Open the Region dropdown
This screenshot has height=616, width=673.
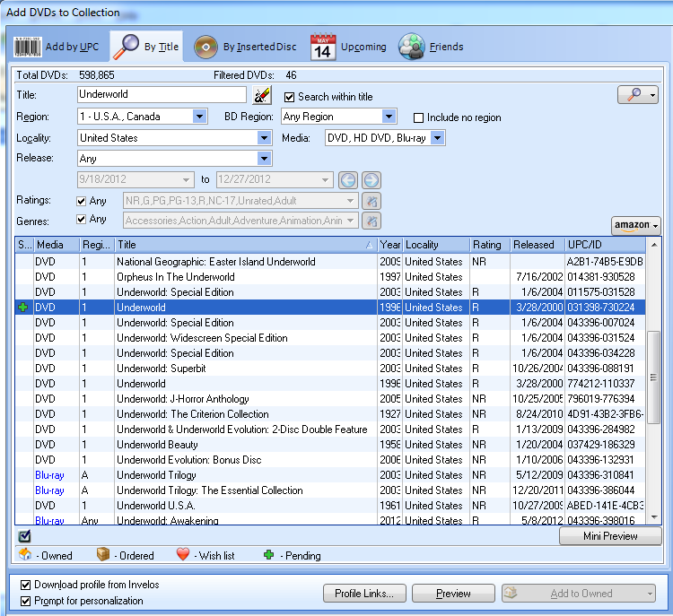click(x=199, y=117)
